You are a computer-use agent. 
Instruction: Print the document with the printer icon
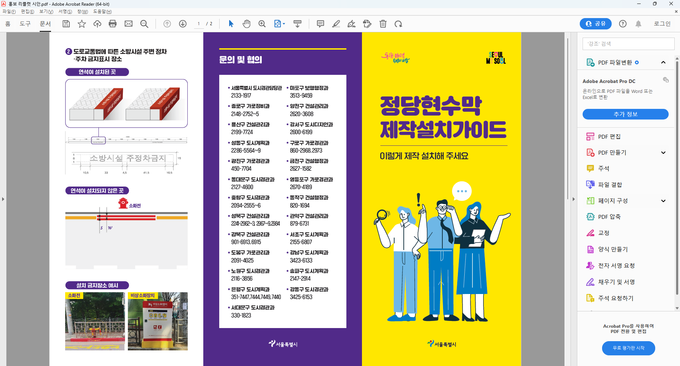(x=113, y=24)
